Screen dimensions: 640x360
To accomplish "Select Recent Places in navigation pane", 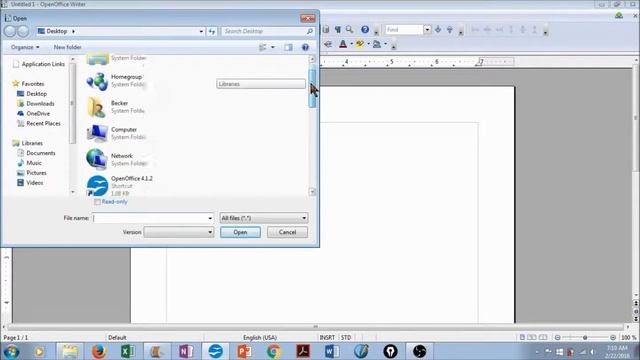I will (39, 123).
